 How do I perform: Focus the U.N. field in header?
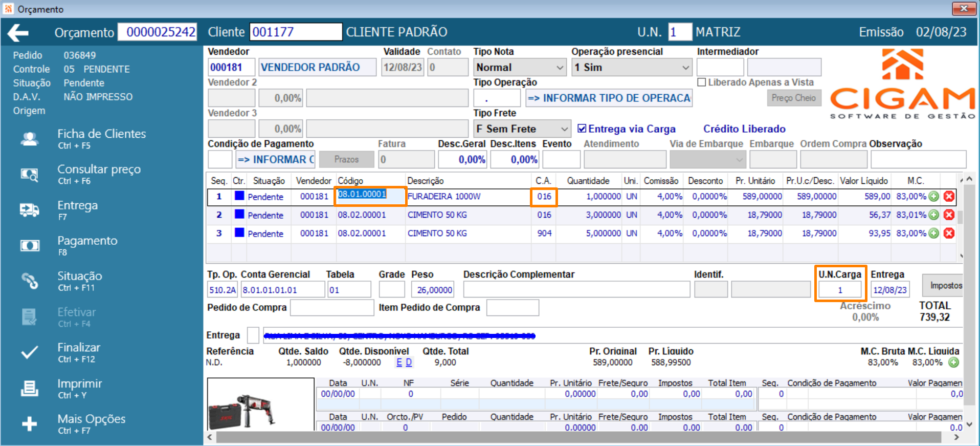tap(680, 32)
